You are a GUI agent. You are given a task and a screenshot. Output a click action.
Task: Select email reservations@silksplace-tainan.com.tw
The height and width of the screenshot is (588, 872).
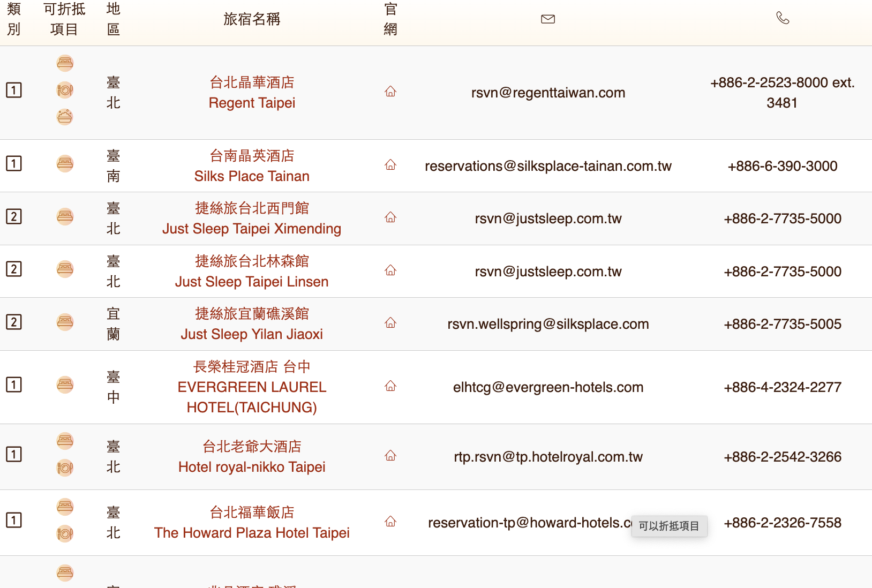click(548, 166)
